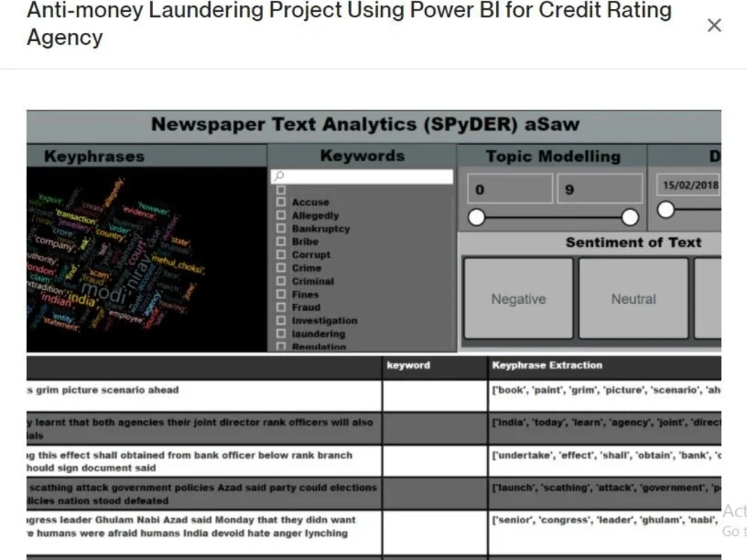Toggle the Crime keyword checkbox
Screen dimensions: 747x560
coord(281,268)
